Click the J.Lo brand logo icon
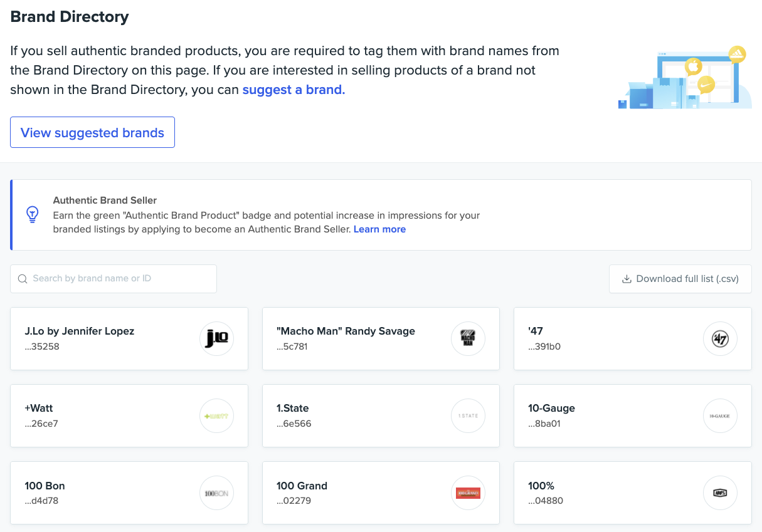The height and width of the screenshot is (532, 762). pyautogui.click(x=216, y=339)
